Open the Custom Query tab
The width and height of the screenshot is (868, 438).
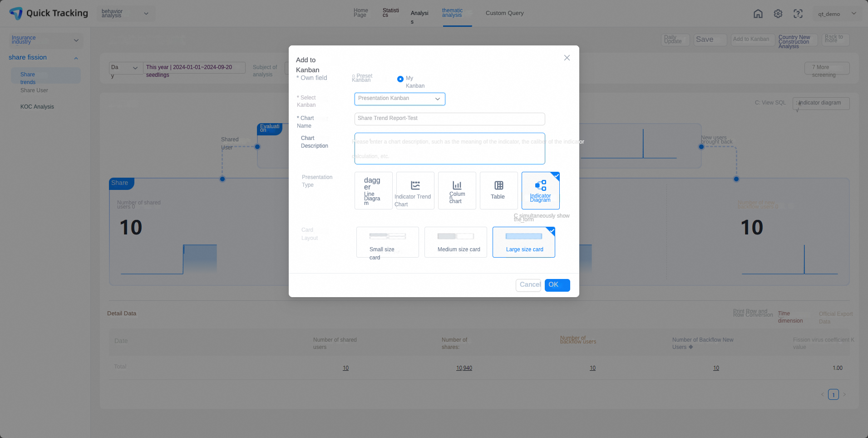coord(505,13)
